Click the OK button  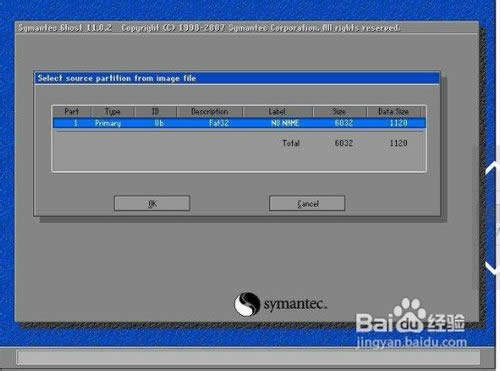click(x=152, y=203)
